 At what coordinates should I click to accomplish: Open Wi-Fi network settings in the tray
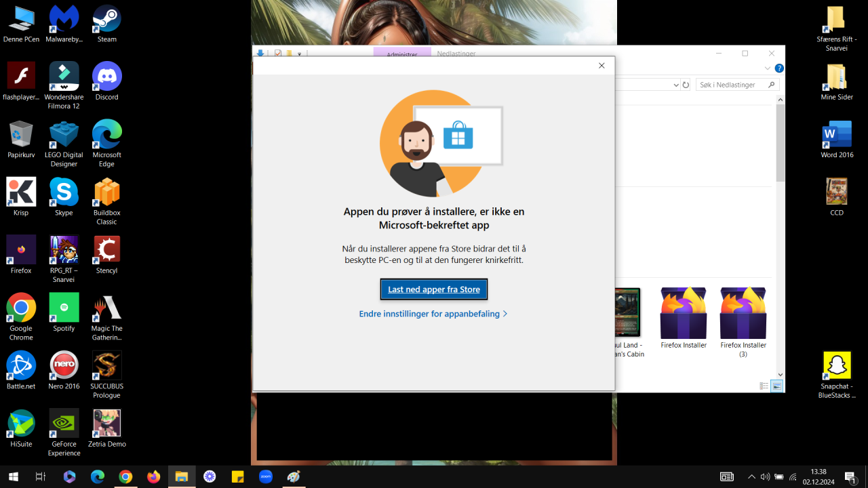tap(793, 476)
